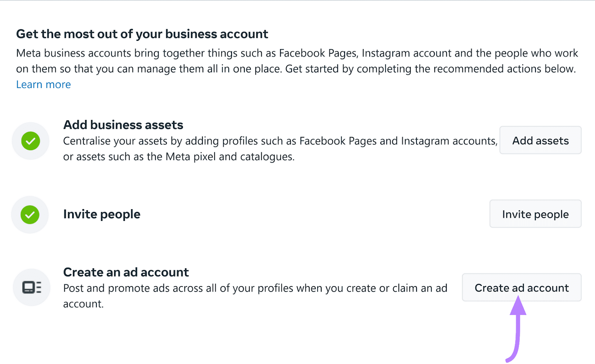Select the Add business assets heading
595x364 pixels.
(123, 125)
